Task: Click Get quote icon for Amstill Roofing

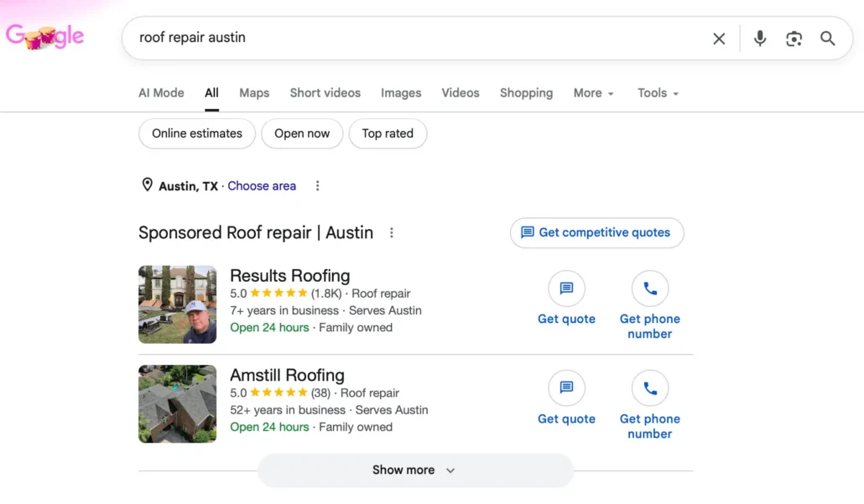Action: pyautogui.click(x=566, y=387)
